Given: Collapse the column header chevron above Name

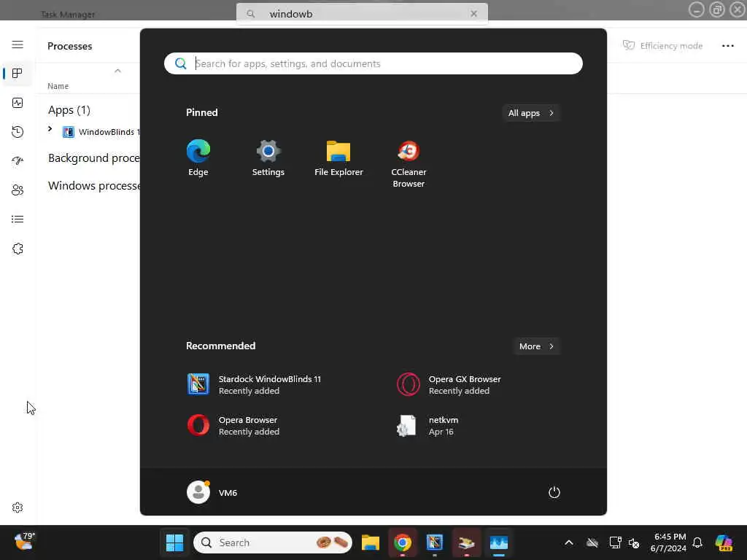Looking at the screenshot, I should click(x=117, y=71).
